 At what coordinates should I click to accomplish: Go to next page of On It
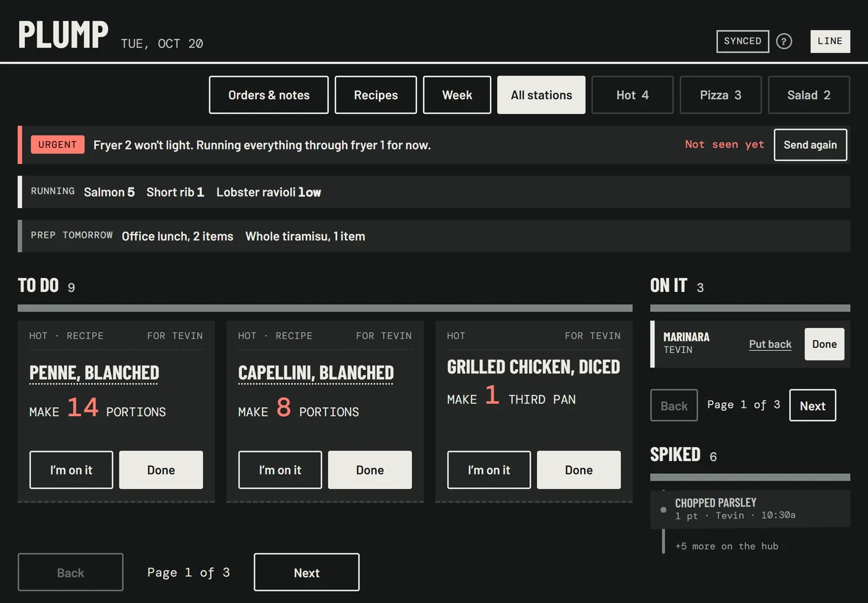pos(812,405)
